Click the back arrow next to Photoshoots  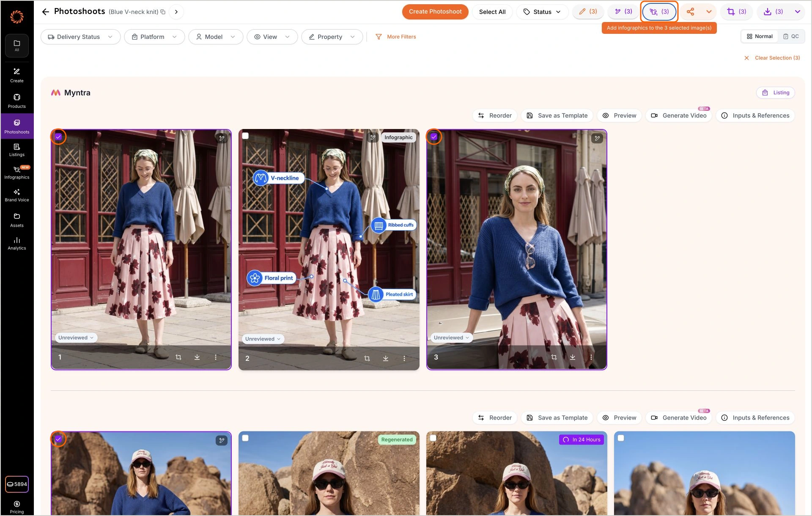tap(46, 12)
